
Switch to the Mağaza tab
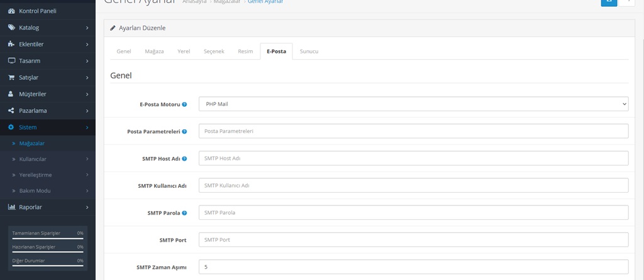[x=154, y=51]
